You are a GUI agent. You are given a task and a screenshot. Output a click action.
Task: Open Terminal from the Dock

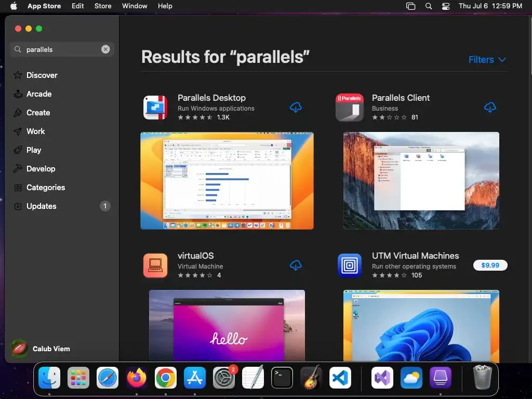click(282, 378)
